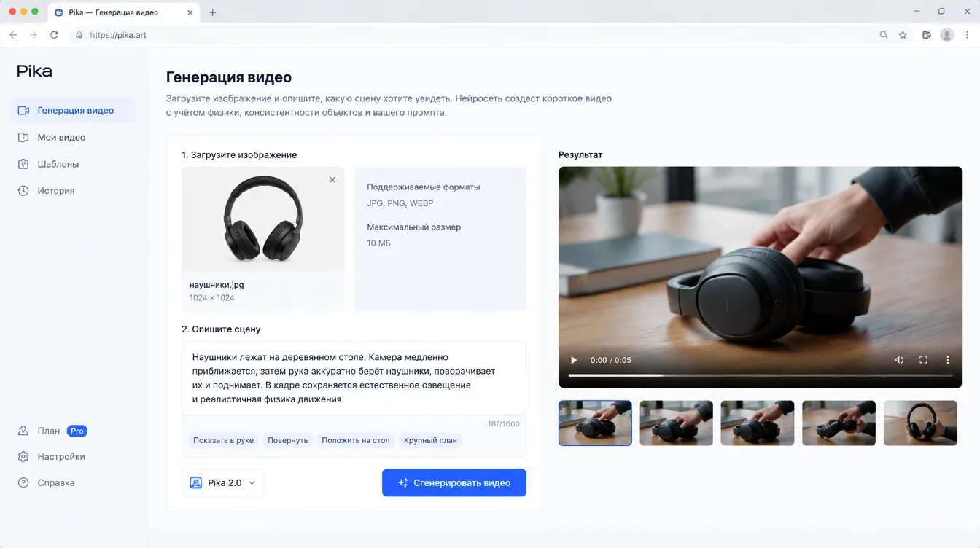Click the folder-play icon beside Мои видео
Screen dimensions: 980x548
(x=23, y=137)
